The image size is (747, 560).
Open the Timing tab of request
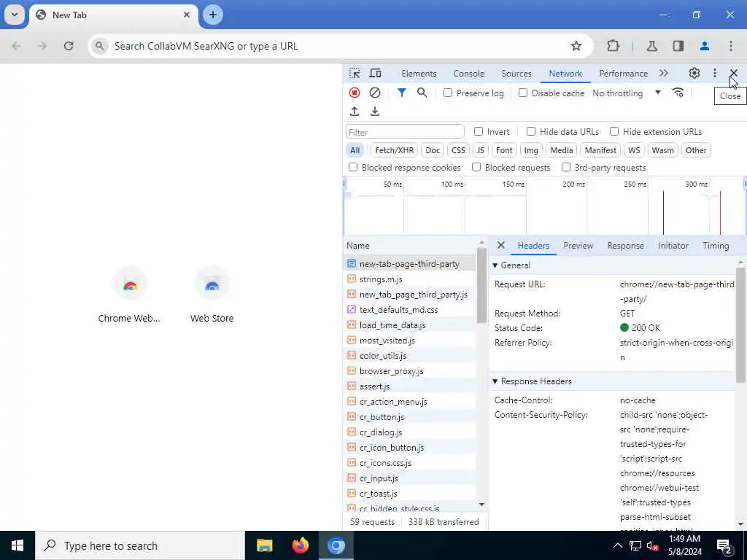pyautogui.click(x=716, y=245)
